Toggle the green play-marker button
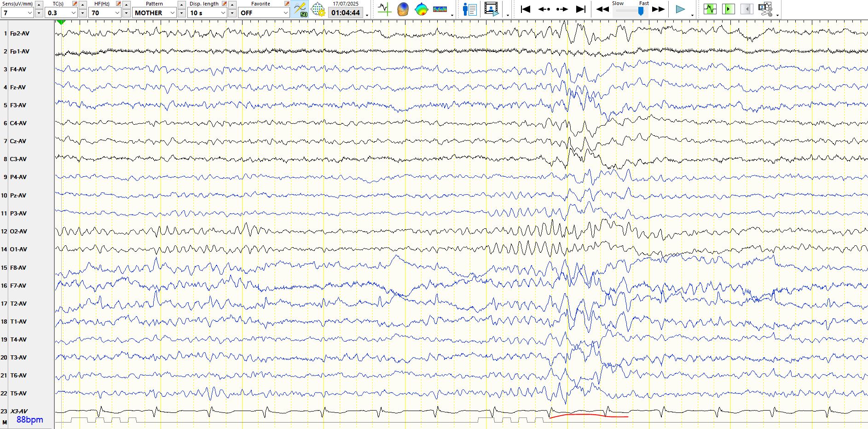Screen dimensions: 868x429 728,9
